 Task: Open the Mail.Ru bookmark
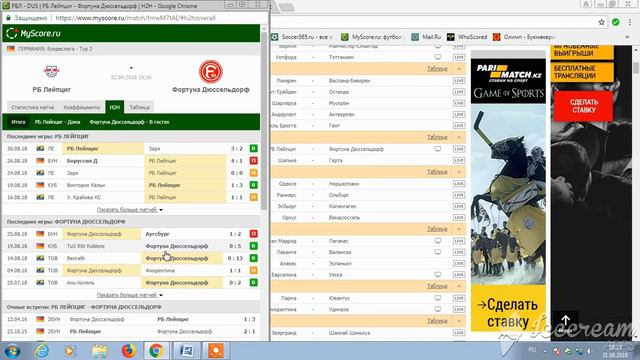(427, 37)
